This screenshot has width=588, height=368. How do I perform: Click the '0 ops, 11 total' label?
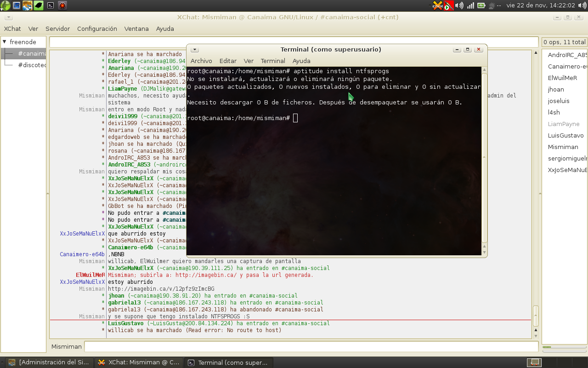565,42
